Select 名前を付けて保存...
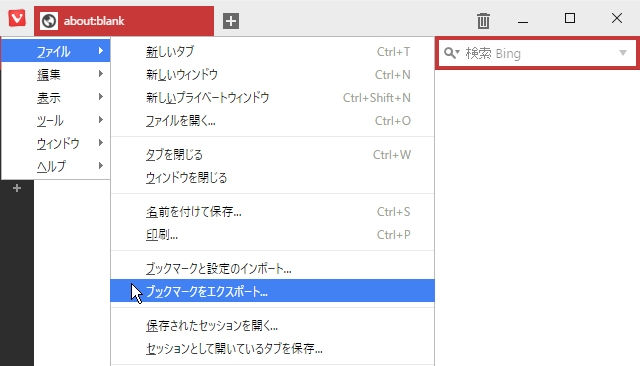 click(273, 211)
